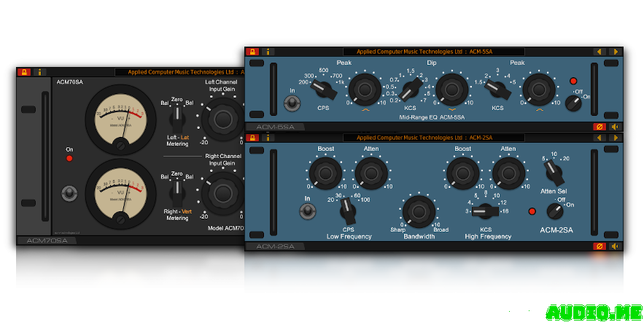Click the Right Channel Input Gain knob
The image size is (644, 322).
click(222, 193)
